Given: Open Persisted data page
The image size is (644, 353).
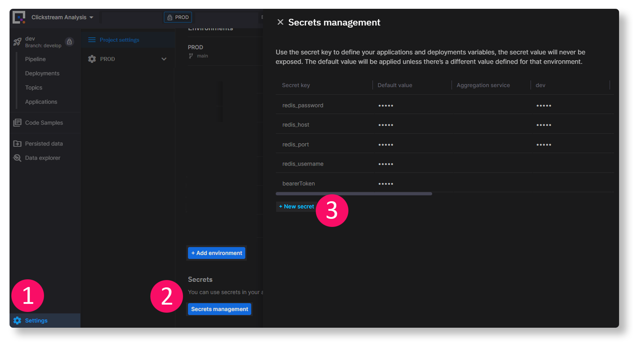Looking at the screenshot, I should (44, 144).
